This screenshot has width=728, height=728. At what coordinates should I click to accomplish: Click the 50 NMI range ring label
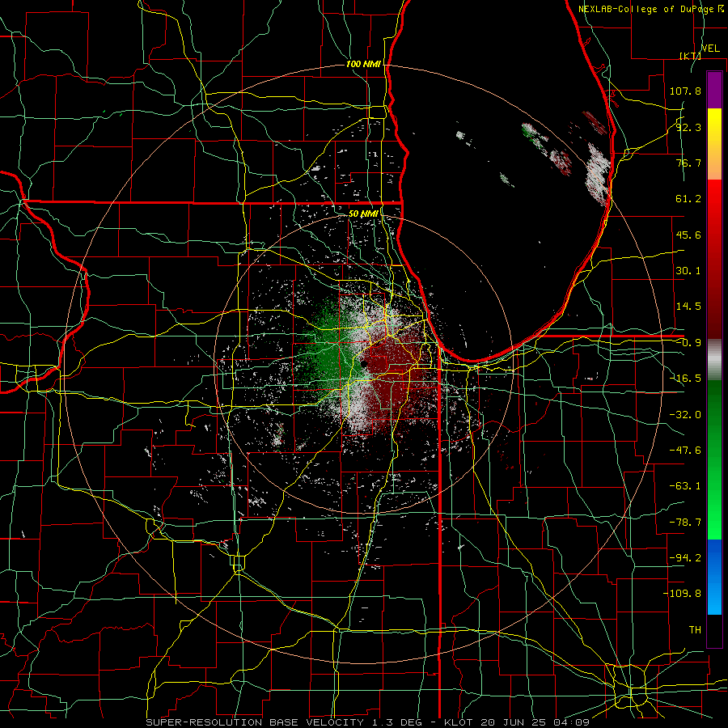363,214
